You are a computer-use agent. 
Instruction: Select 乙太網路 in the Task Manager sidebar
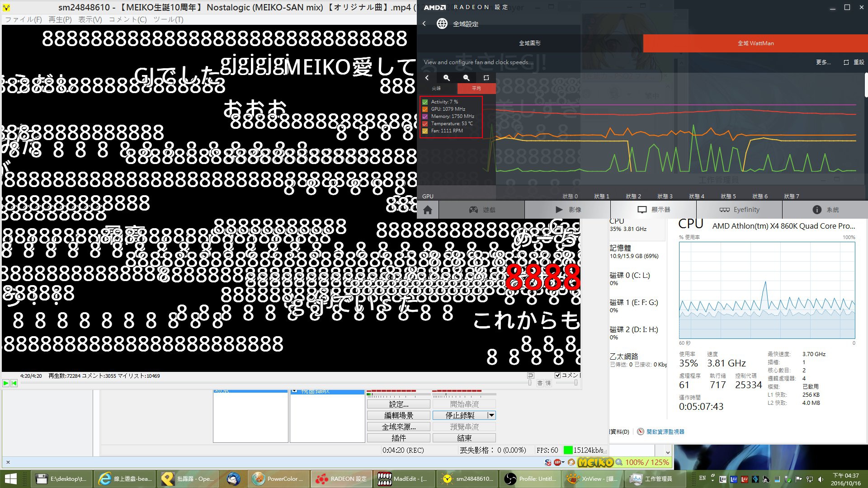tap(637, 360)
